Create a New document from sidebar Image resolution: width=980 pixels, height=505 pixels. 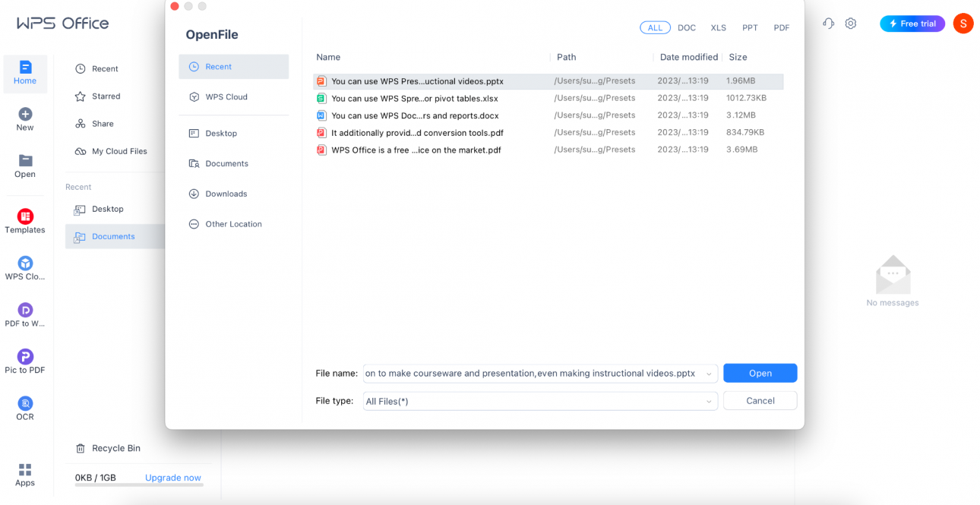coord(25,119)
